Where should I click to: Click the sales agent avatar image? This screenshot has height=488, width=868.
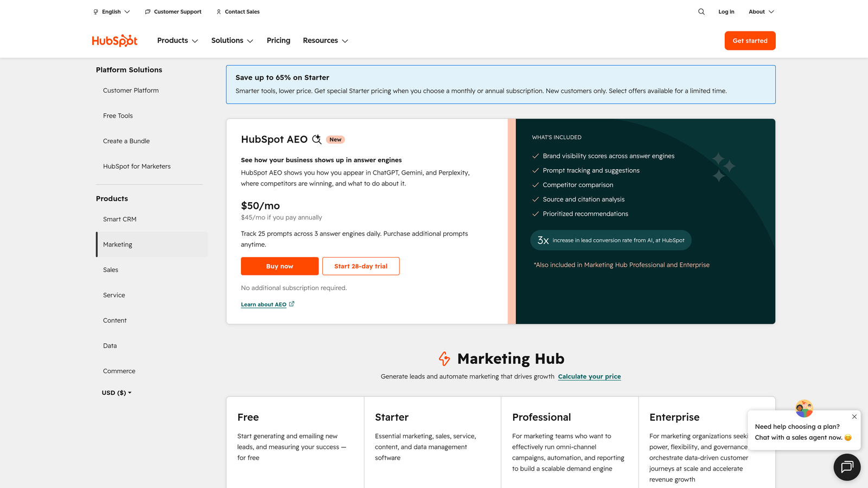[x=804, y=408]
